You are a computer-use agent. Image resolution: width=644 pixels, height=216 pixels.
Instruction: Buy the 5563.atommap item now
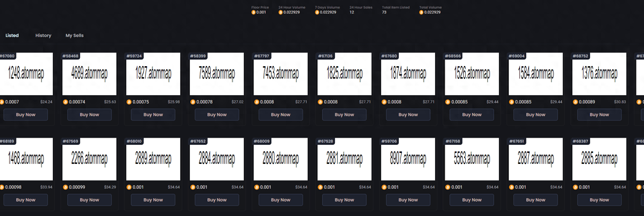point(472,200)
